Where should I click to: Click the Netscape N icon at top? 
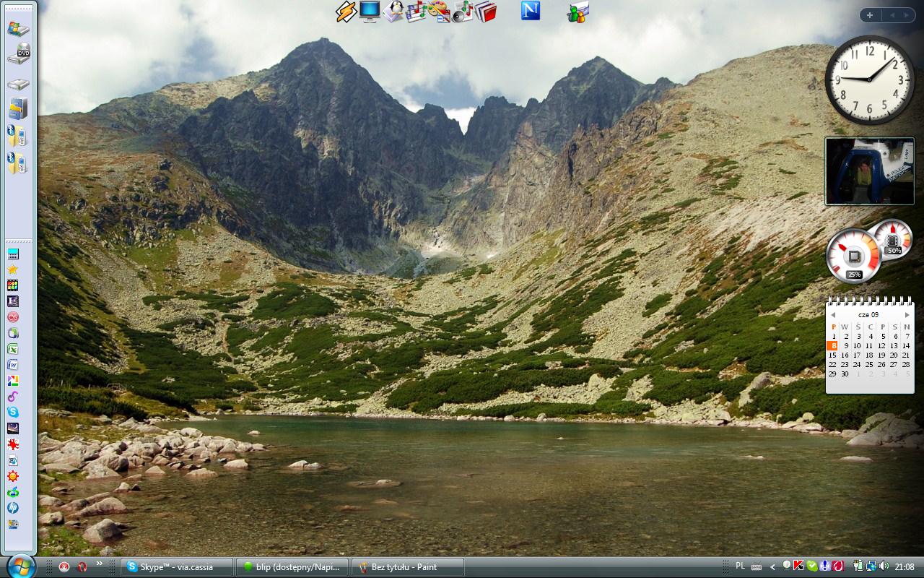click(531, 11)
